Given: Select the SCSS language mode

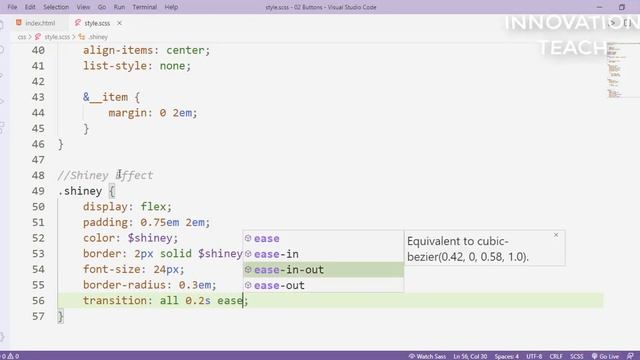Looking at the screenshot, I should (x=576, y=356).
